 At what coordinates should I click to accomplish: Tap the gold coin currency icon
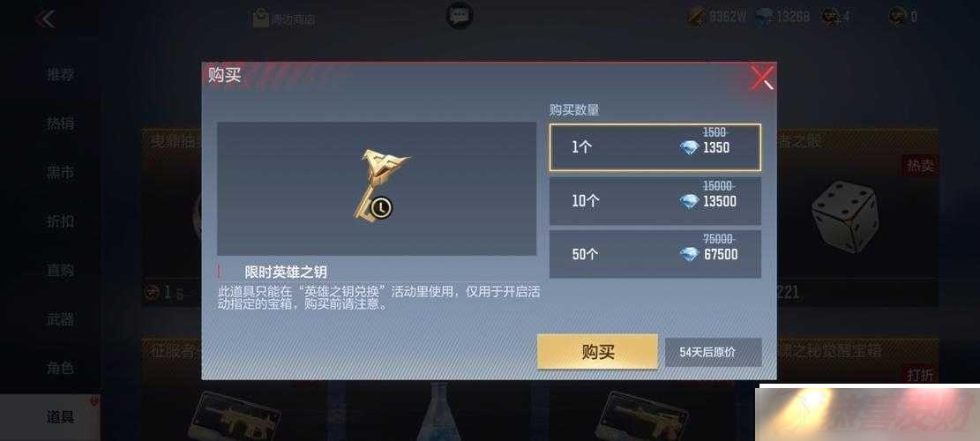point(697,16)
